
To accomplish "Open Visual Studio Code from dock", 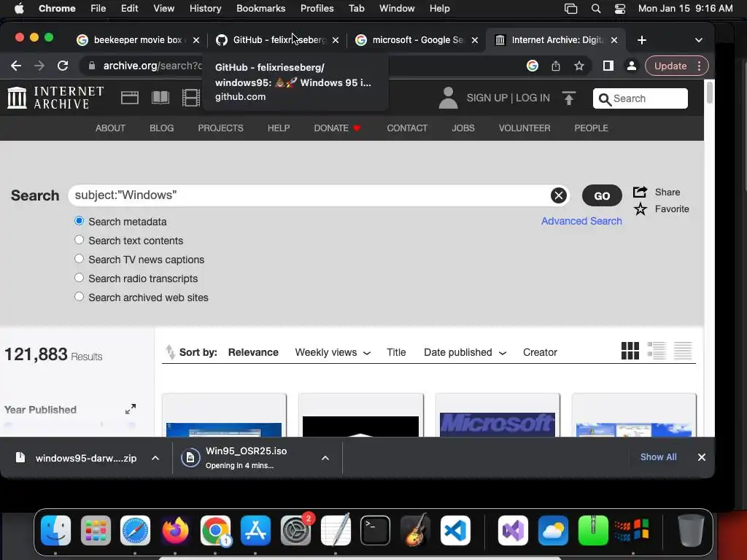I will (x=455, y=531).
